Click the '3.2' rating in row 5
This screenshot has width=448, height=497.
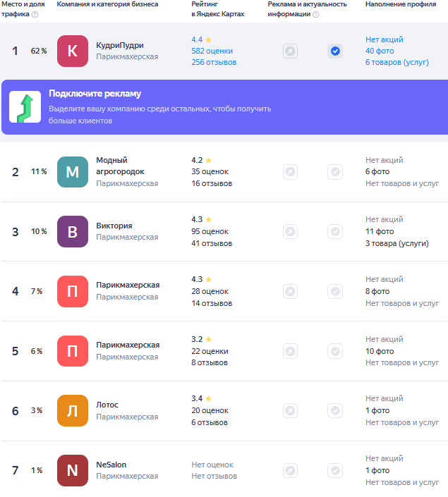pos(197,339)
